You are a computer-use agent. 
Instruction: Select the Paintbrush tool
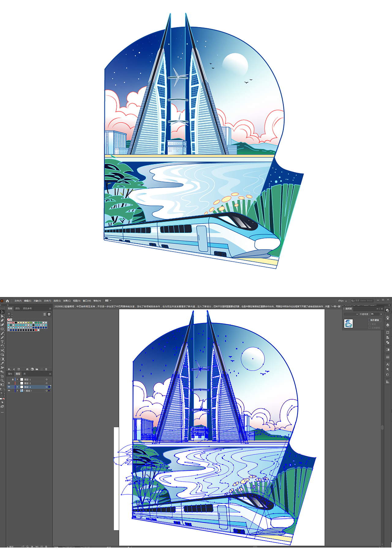(x=2, y=333)
